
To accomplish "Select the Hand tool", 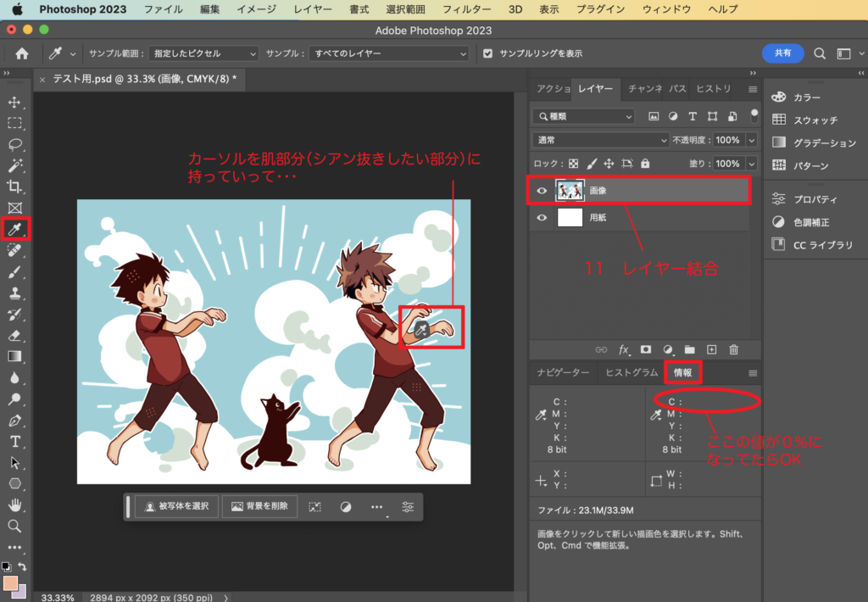I will (x=14, y=504).
